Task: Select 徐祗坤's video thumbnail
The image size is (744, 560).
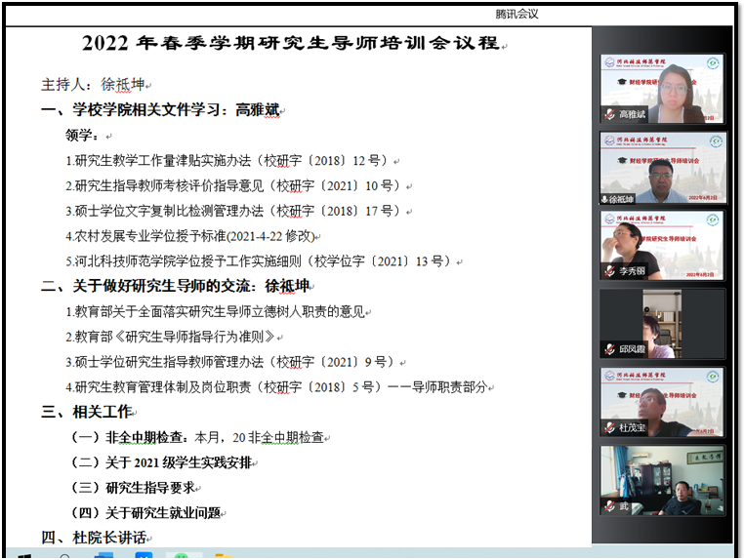Action: coord(662,164)
